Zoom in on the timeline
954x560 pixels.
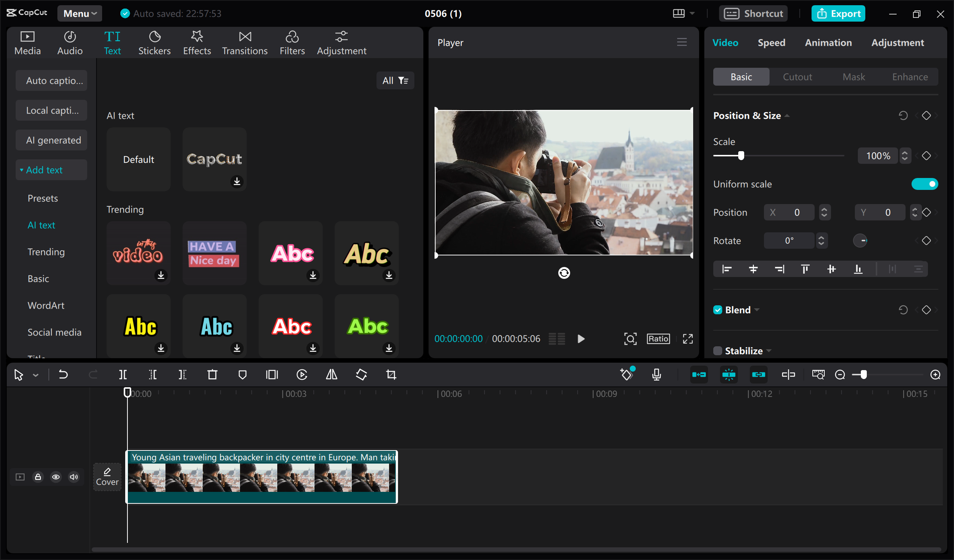[936, 375]
